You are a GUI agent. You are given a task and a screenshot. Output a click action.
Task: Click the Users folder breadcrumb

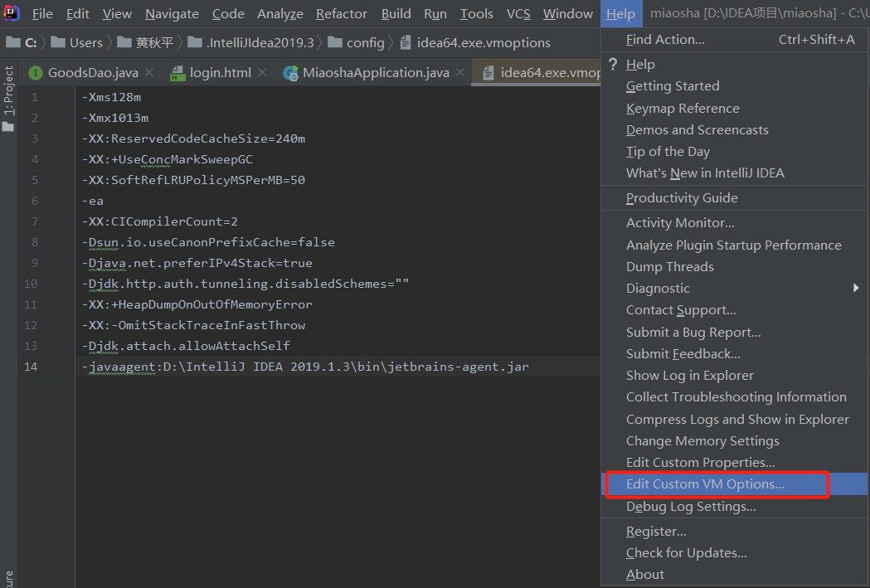point(76,42)
